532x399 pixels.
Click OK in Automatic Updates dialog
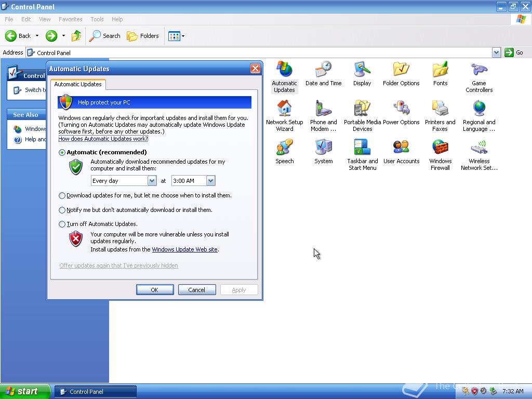(155, 290)
